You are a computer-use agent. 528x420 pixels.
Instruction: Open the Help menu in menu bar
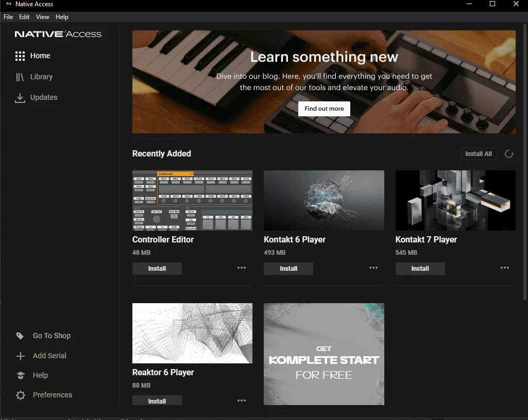pyautogui.click(x=62, y=17)
